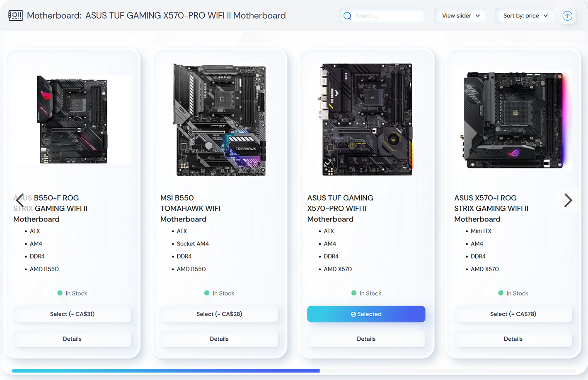
Task: Go to previous products with left chevron
Action: tap(19, 200)
